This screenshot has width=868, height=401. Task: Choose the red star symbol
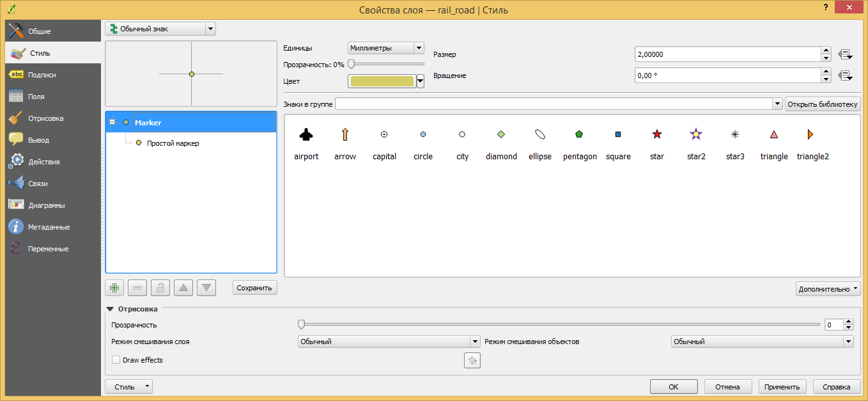coord(657,135)
